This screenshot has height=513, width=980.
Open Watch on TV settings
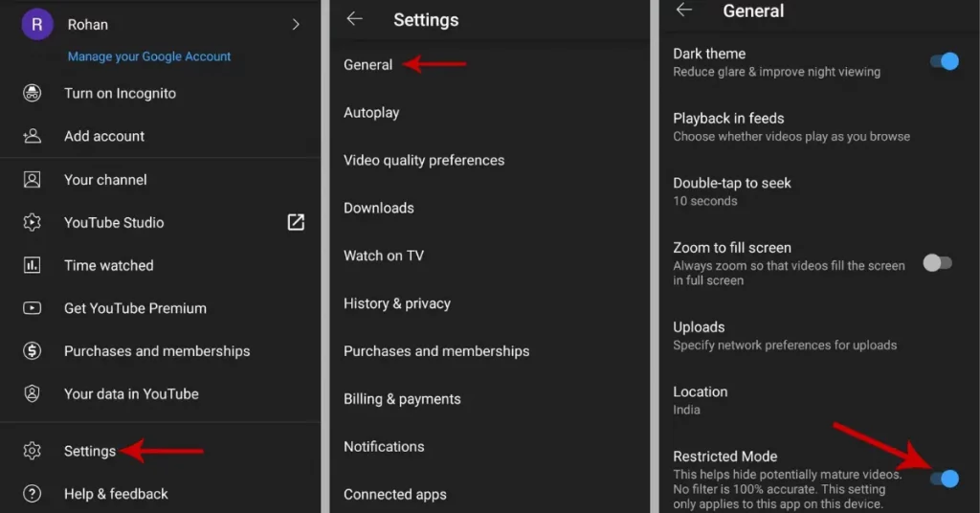[384, 256]
